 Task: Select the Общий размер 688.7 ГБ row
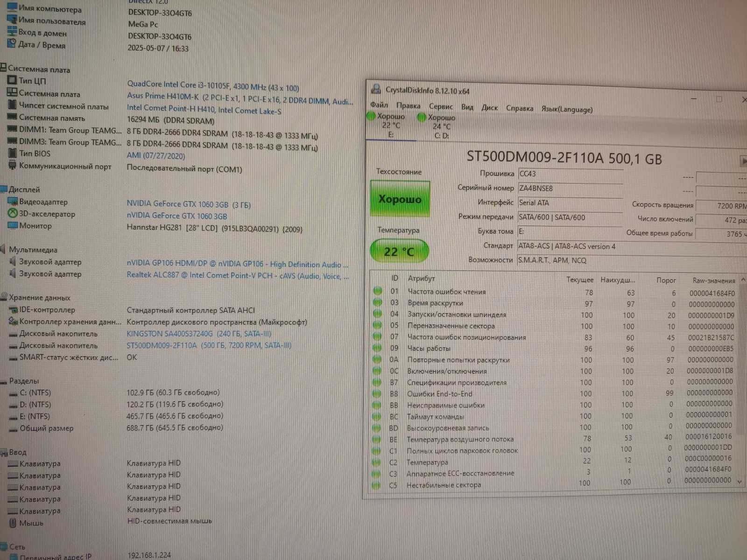click(117, 428)
